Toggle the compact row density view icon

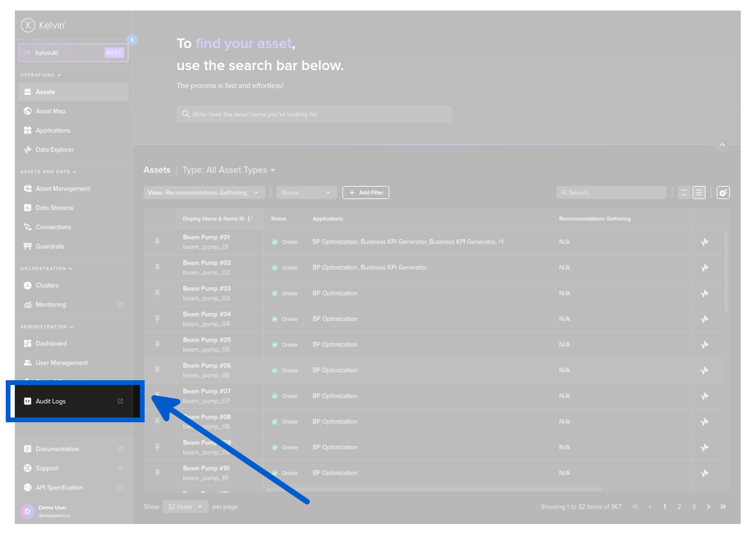(684, 193)
